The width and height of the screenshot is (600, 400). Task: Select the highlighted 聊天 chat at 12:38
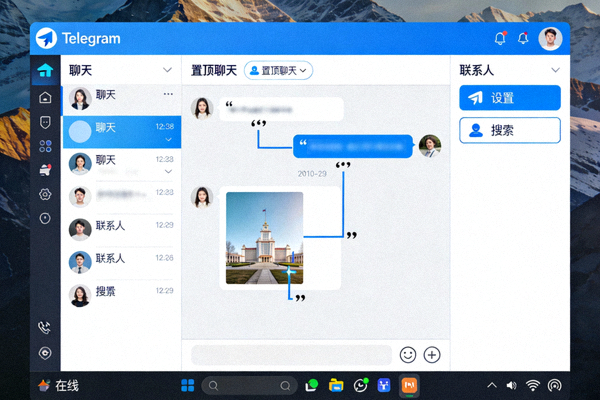click(x=122, y=132)
